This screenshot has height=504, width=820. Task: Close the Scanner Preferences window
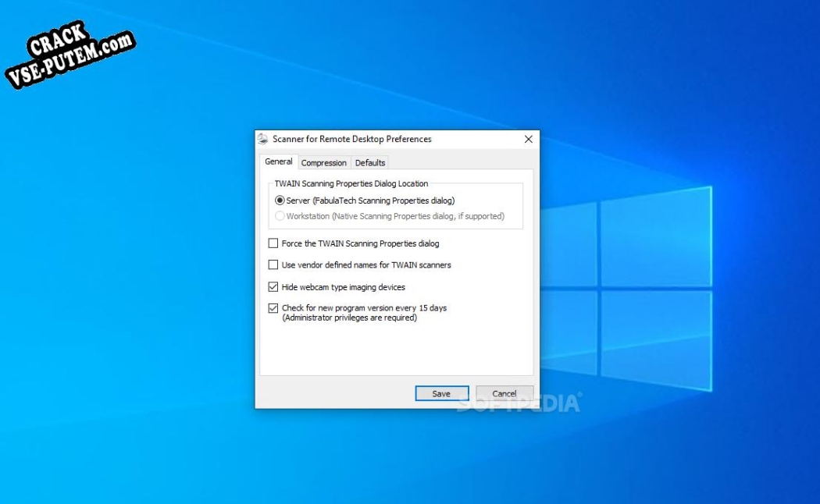pos(528,139)
